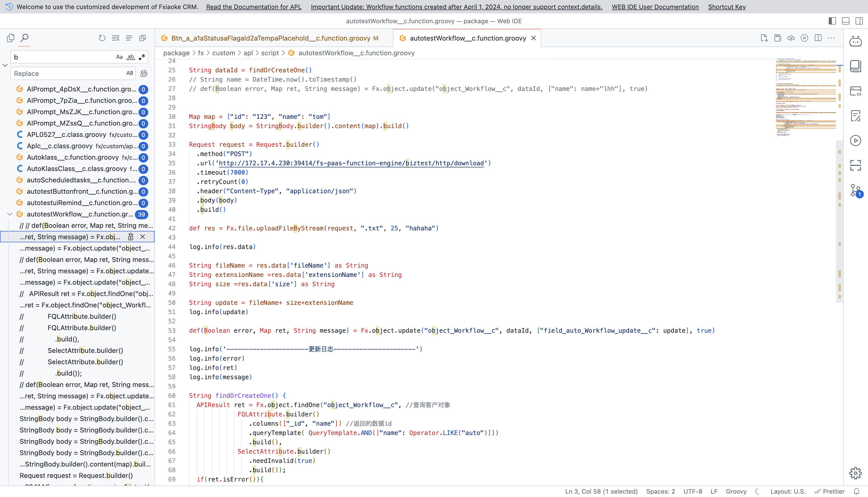Open the editor more actions ellipsis menu
This screenshot has height=497, width=868.
832,38
